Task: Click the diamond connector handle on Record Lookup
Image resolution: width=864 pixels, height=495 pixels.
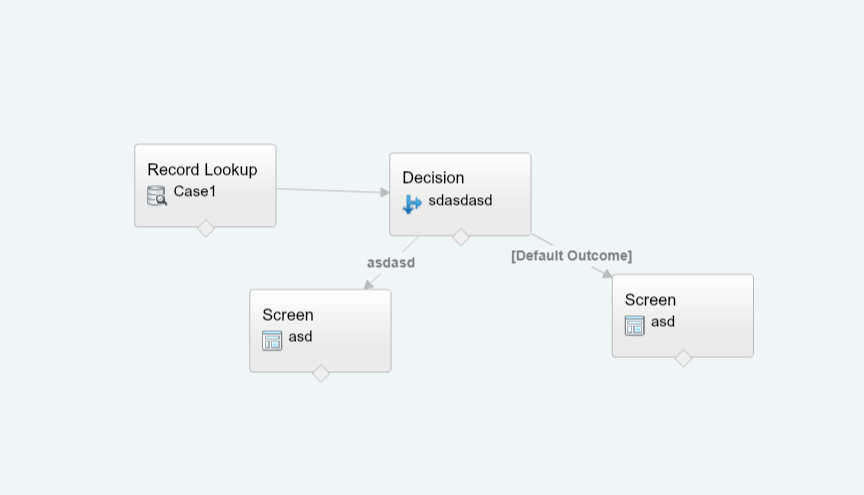Action: coord(206,227)
